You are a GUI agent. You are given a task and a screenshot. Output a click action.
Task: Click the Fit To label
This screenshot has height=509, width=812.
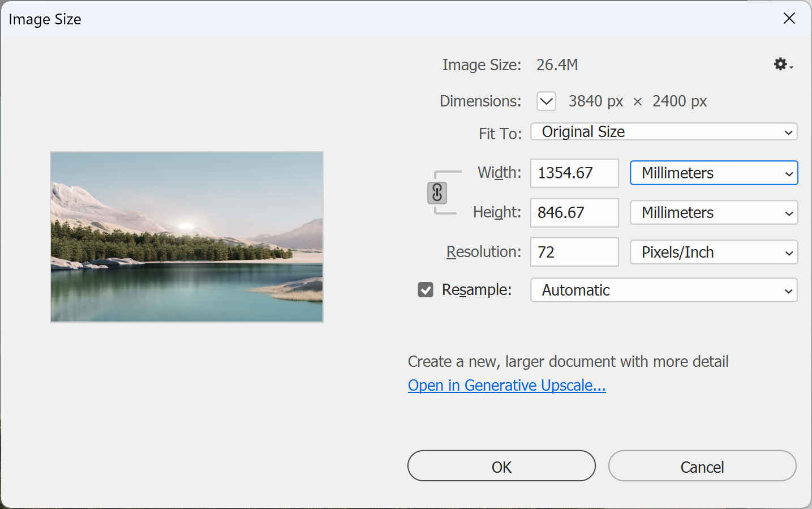point(500,134)
